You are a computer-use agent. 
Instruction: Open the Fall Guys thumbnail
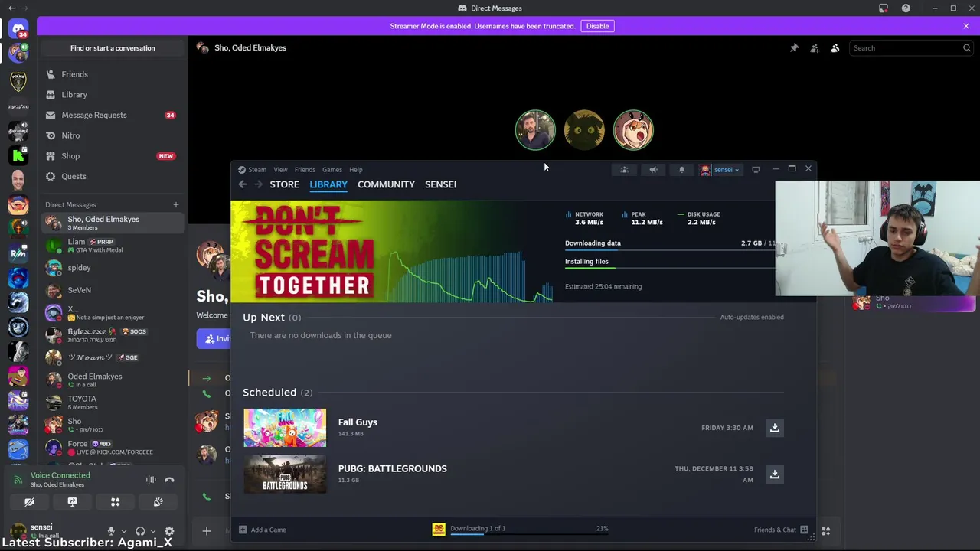(285, 428)
